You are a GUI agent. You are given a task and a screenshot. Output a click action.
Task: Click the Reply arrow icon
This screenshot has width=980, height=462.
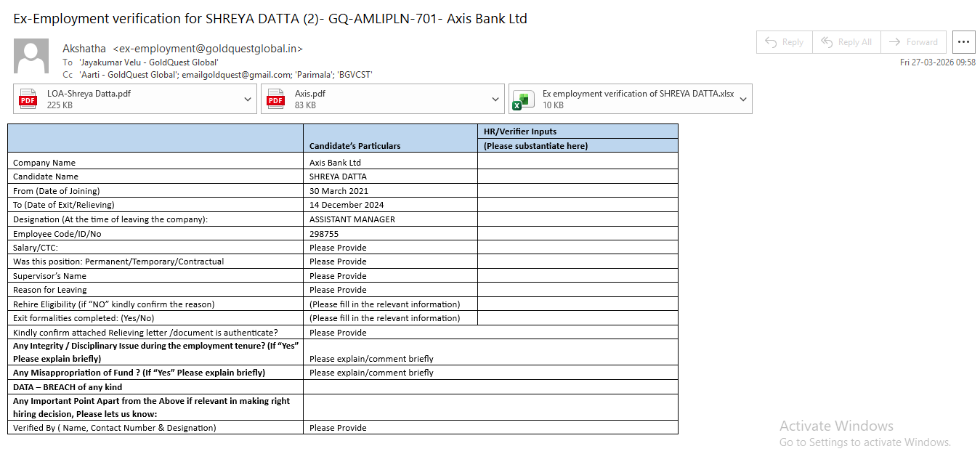click(x=771, y=42)
